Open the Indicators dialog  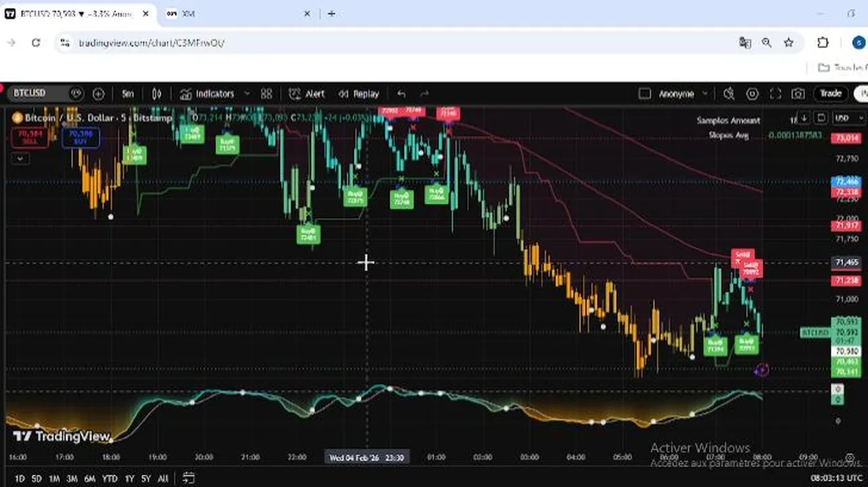tap(207, 94)
